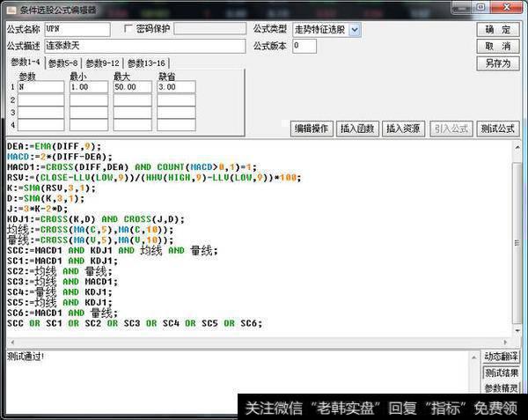
Task: Switch to the 参数9-12 tab
Action: [x=102, y=63]
